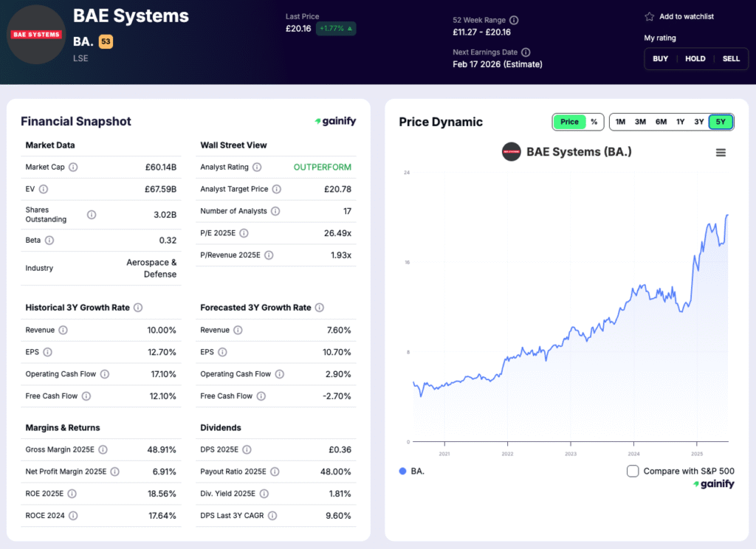Click info icon beside Beta
Viewport: 756px width, 549px height.
pos(49,240)
